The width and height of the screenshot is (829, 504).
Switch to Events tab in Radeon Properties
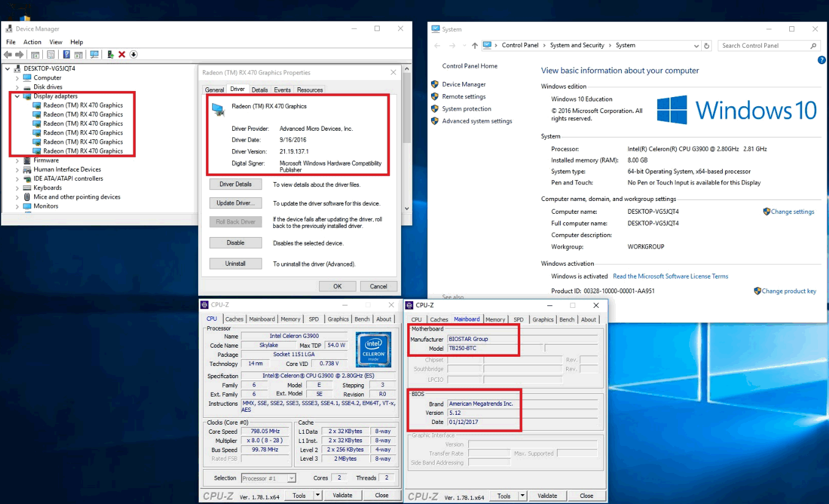tap(282, 90)
